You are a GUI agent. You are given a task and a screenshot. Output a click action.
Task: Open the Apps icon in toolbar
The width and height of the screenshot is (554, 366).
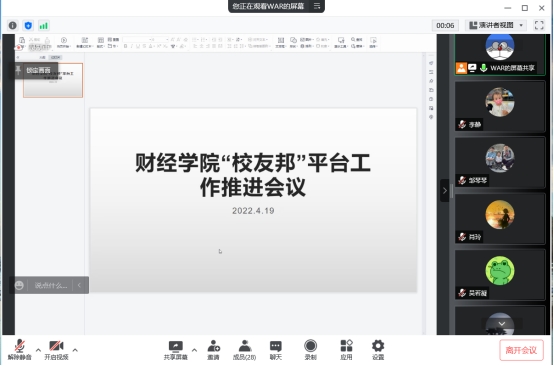click(x=346, y=350)
